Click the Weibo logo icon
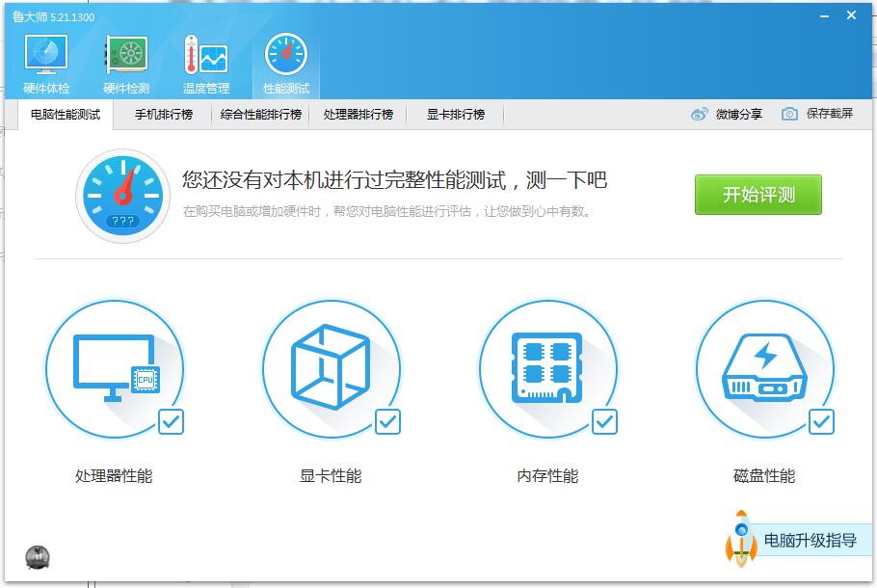Image resolution: width=877 pixels, height=588 pixels. 699,114
